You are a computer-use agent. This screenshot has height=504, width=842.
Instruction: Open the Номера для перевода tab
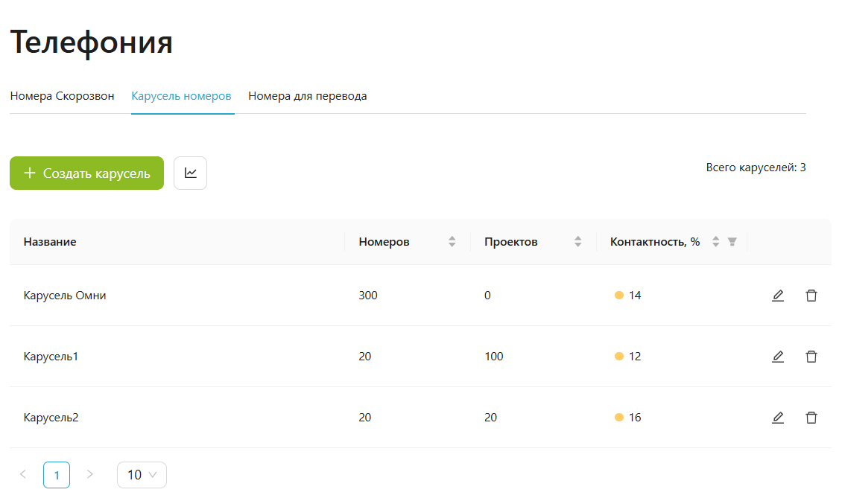click(307, 95)
